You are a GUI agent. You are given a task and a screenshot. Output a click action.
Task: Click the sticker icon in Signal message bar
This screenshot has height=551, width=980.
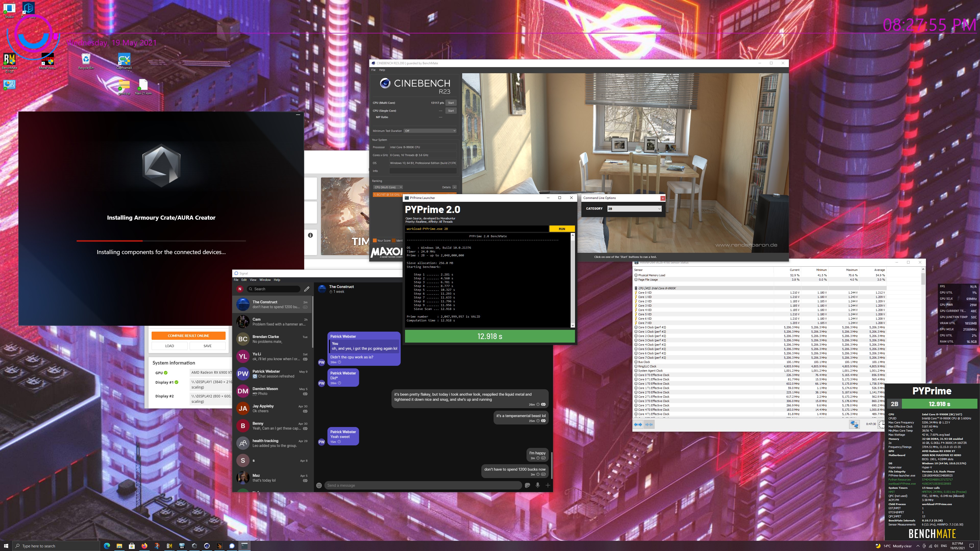pyautogui.click(x=527, y=485)
